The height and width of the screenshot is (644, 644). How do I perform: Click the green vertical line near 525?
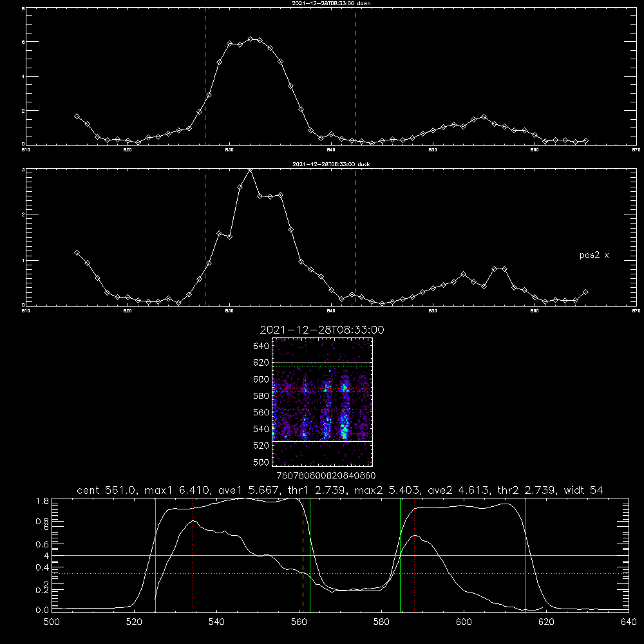(x=156, y=555)
